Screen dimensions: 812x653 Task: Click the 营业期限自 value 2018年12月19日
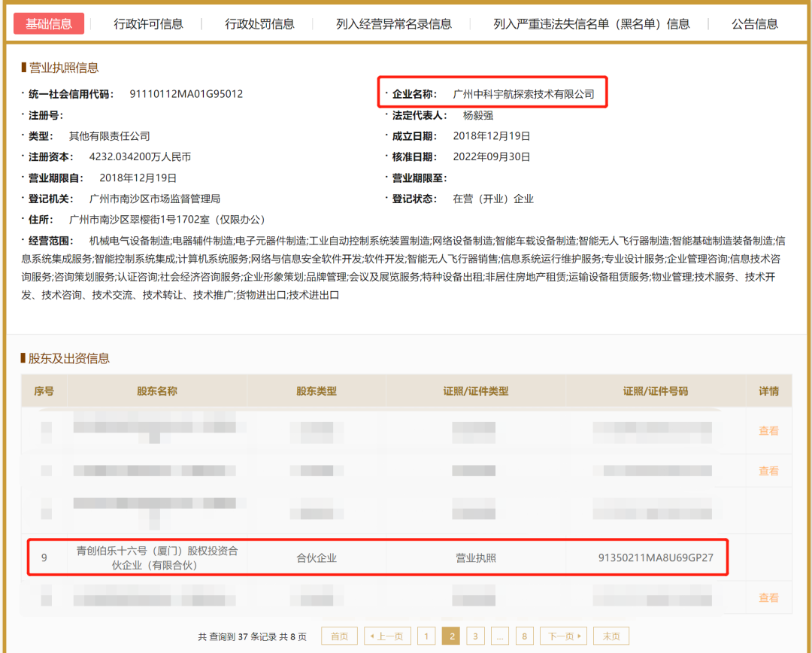[x=138, y=178]
